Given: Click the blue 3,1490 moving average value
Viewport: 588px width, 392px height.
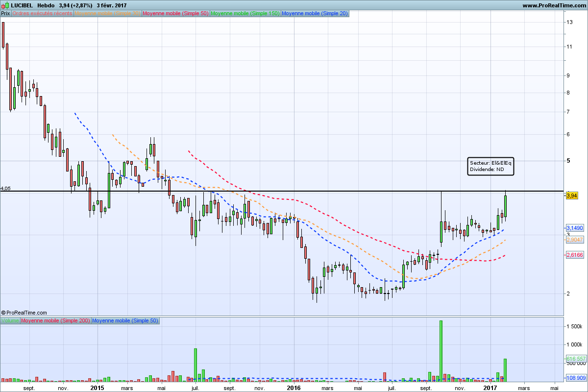Looking at the screenshot, I should coord(574,228).
